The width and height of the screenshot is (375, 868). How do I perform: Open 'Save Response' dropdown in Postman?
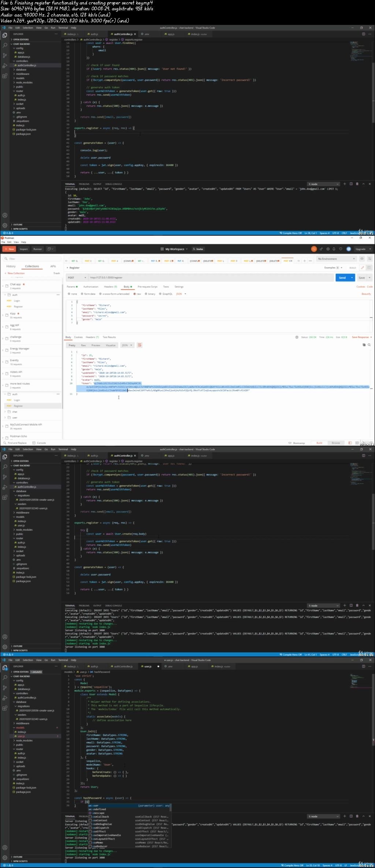tap(362, 337)
